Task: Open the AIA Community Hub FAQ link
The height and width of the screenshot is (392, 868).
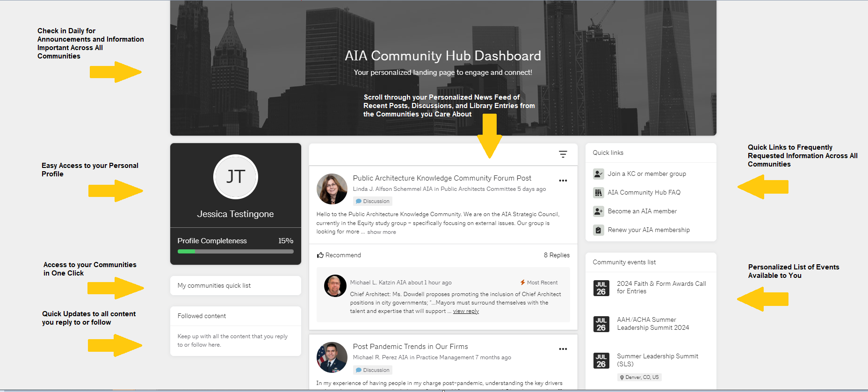Action: 644,192
